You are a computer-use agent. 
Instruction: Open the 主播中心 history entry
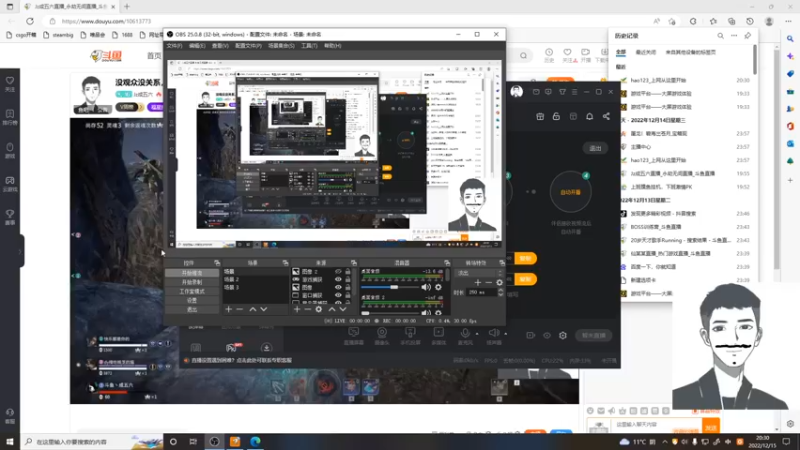point(685,147)
